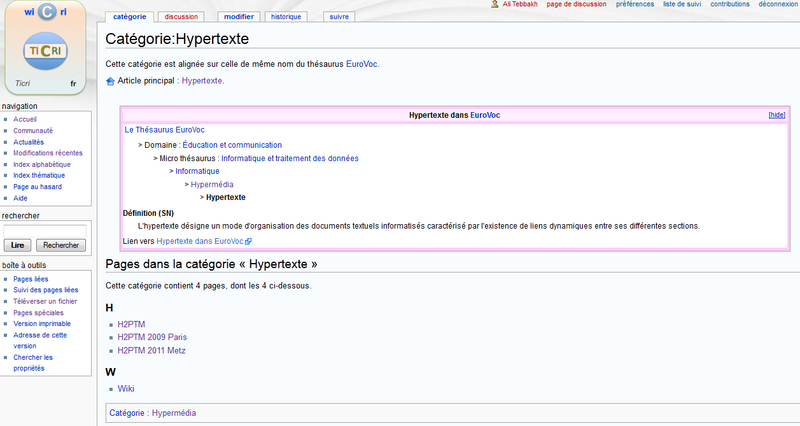Open Hypermédia category in the footer box
The height and width of the screenshot is (426, 800).
pos(174,413)
